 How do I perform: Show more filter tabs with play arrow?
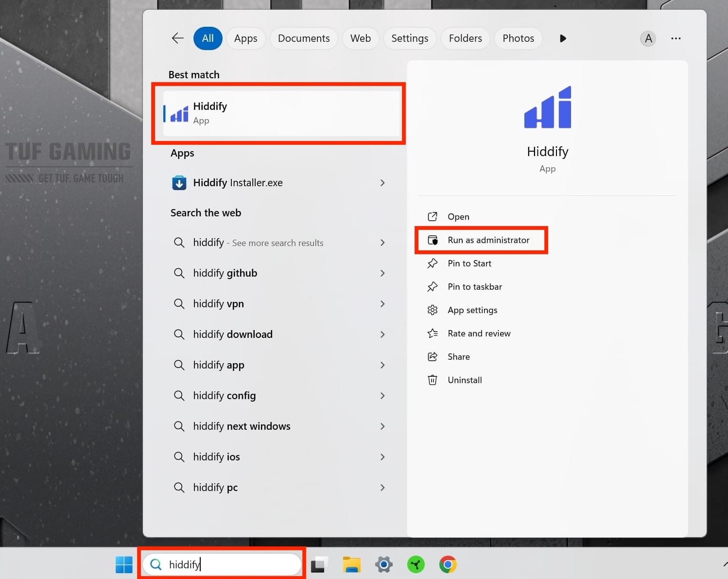(563, 38)
